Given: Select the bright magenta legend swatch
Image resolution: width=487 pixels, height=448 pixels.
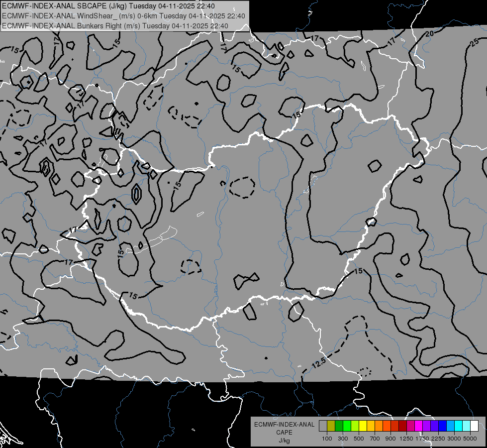Looking at the screenshot, I should pos(419,426).
